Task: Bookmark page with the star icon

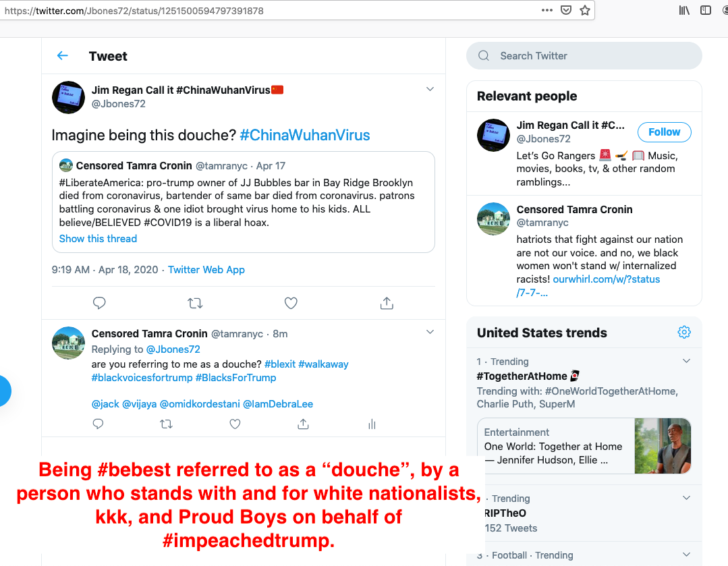Action: point(585,10)
